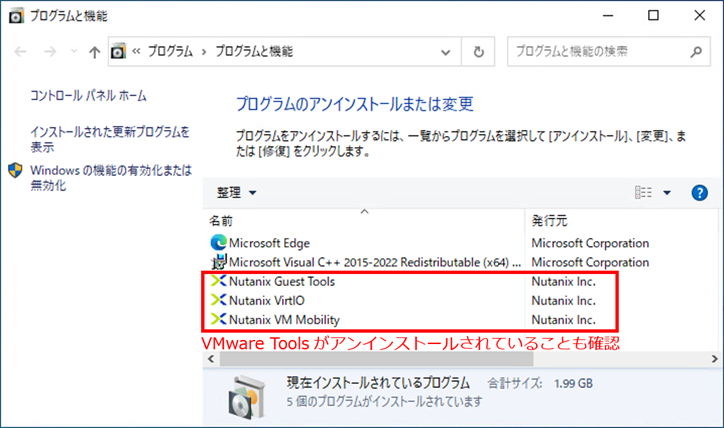Screen dimensions: 724x428
Task: Select the プログラムと機能 breadcrumb
Action: 254,51
